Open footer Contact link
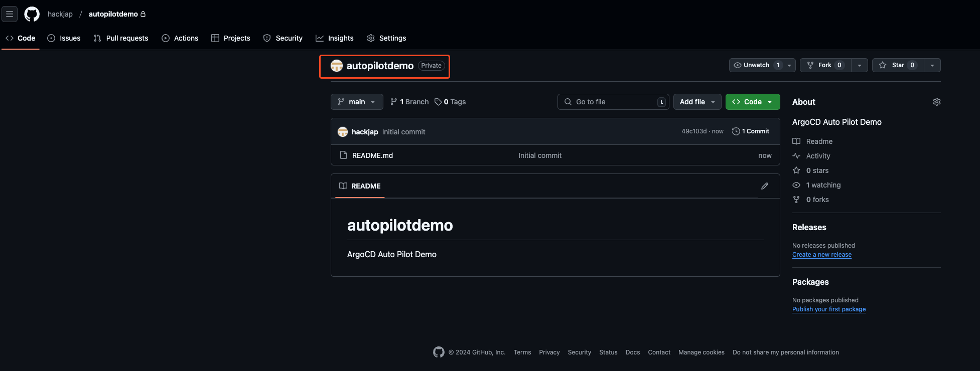 pyautogui.click(x=659, y=352)
